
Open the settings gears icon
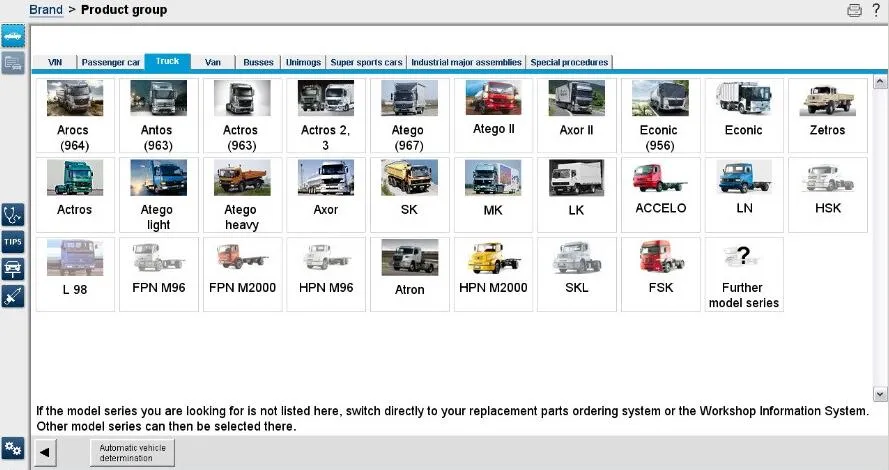pyautogui.click(x=12, y=449)
